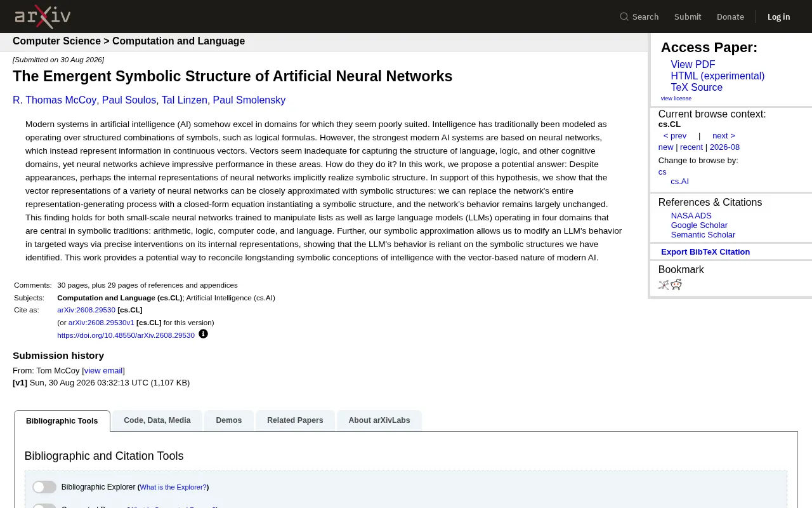The width and height of the screenshot is (812, 508).
Task: Bookmark with BibSonomy icon
Action: (664, 285)
